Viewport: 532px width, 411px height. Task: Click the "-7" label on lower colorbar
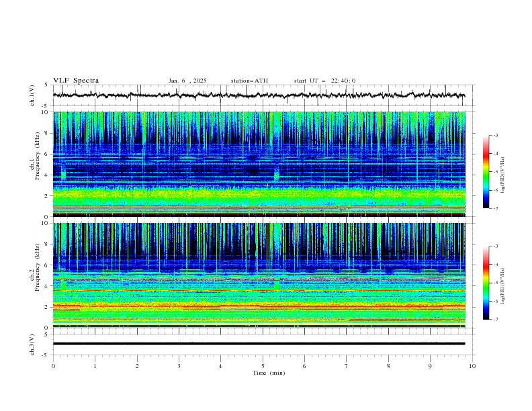click(x=495, y=320)
